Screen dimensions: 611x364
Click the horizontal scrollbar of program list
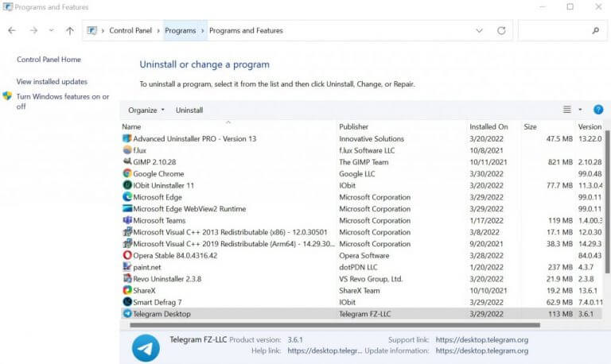[335, 325]
